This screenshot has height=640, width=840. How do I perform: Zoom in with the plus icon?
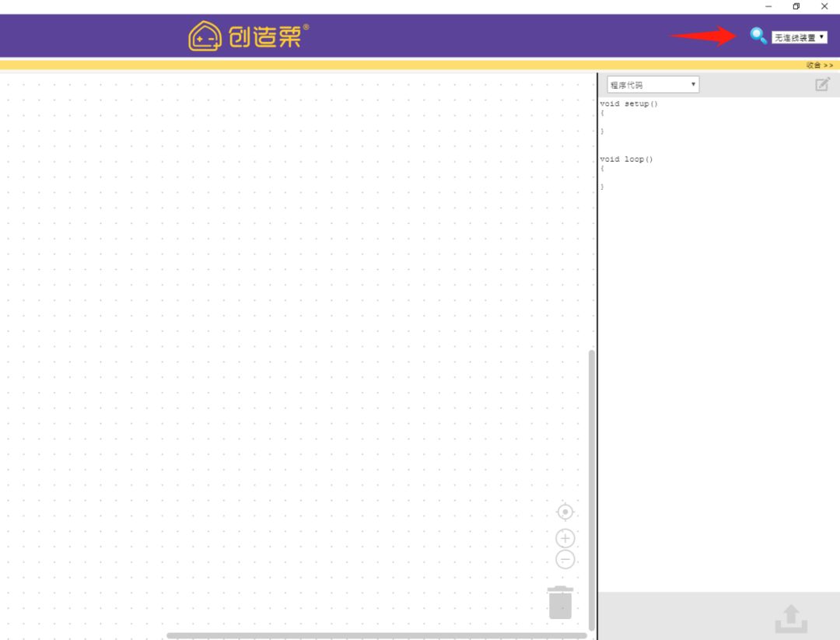click(565, 538)
